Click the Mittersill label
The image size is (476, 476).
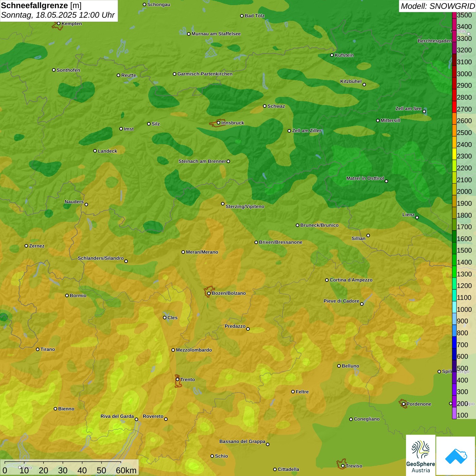point(390,120)
